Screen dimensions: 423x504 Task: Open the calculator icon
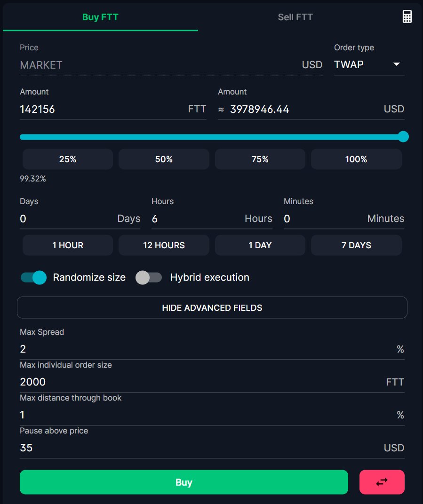point(407,17)
